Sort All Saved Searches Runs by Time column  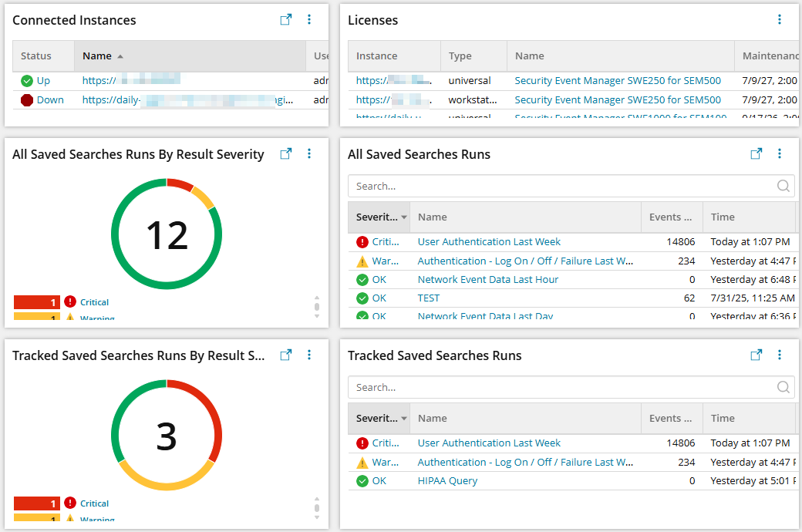click(x=723, y=217)
